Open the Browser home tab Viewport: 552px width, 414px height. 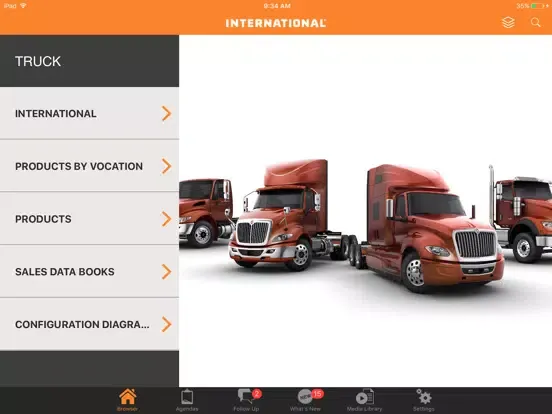127,400
